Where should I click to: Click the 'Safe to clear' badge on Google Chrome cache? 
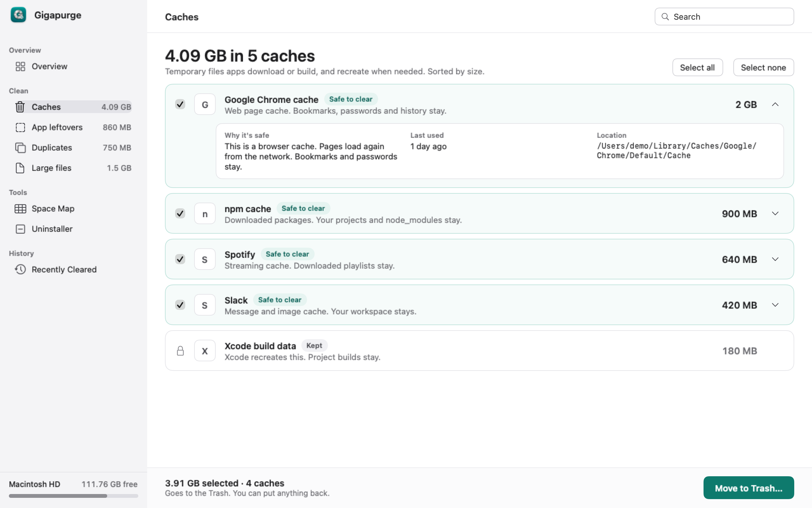[350, 99]
